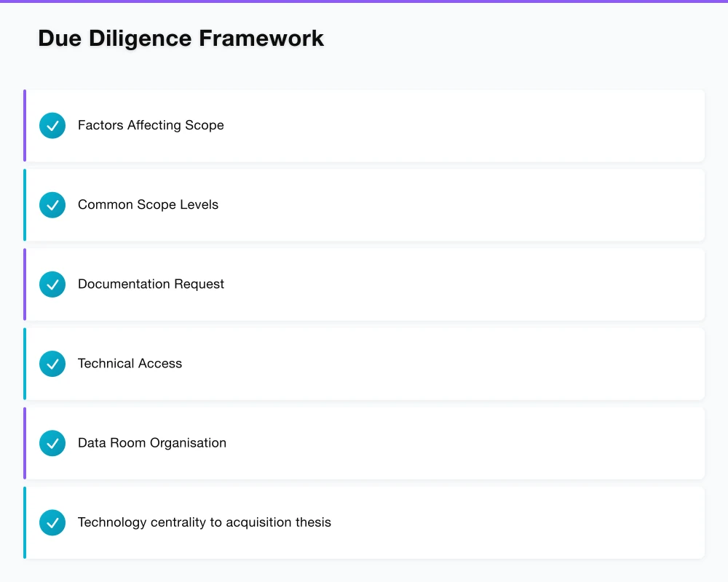This screenshot has height=582, width=728.
Task: Click the Technical Access checkmark circle
Action: (x=52, y=363)
